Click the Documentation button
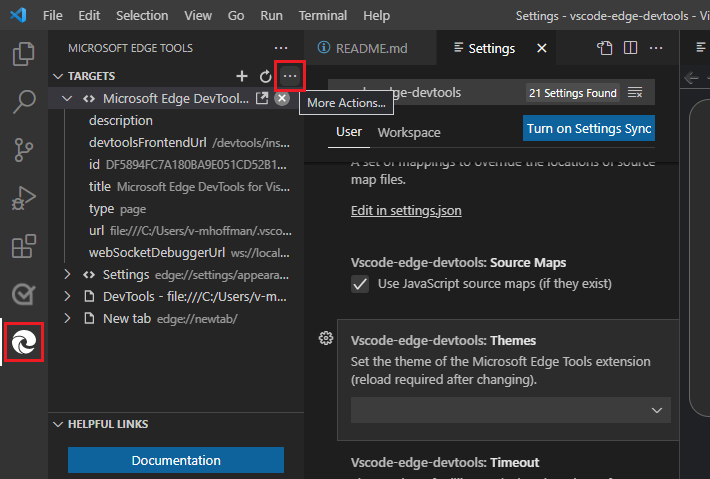 click(176, 460)
